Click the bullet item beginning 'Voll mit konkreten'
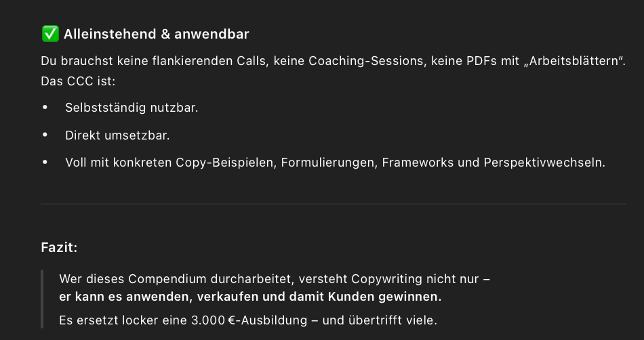 [x=335, y=163]
